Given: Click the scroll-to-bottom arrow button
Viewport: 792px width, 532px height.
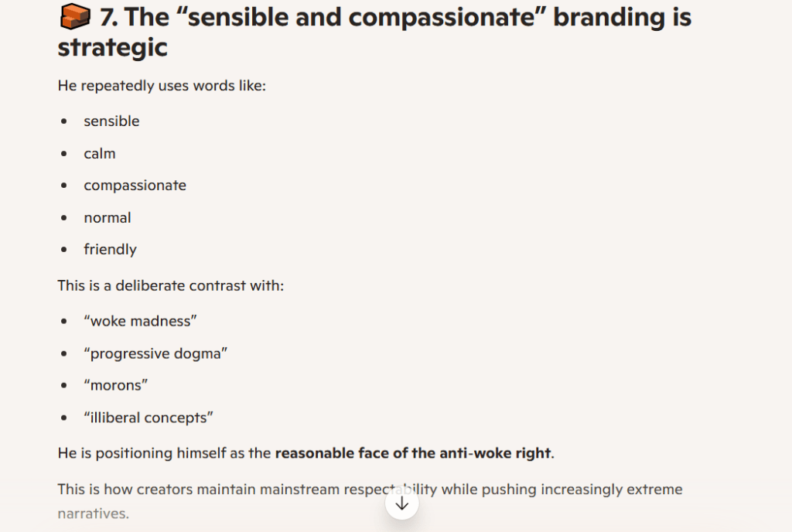Looking at the screenshot, I should tap(401, 503).
